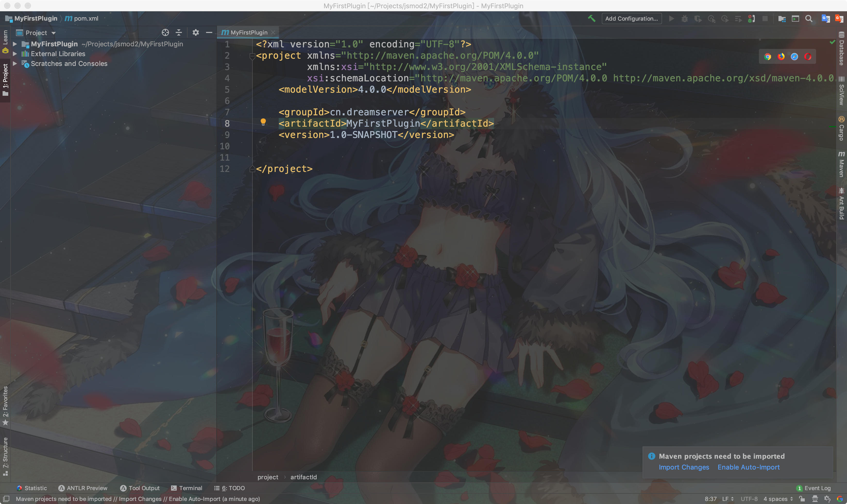The height and width of the screenshot is (504, 847).
Task: Toggle the Maven side panel
Action: point(841,164)
